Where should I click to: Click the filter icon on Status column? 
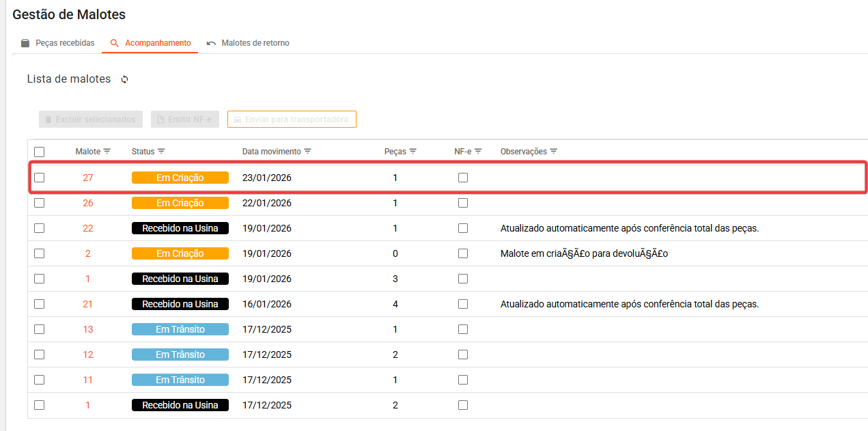click(161, 151)
